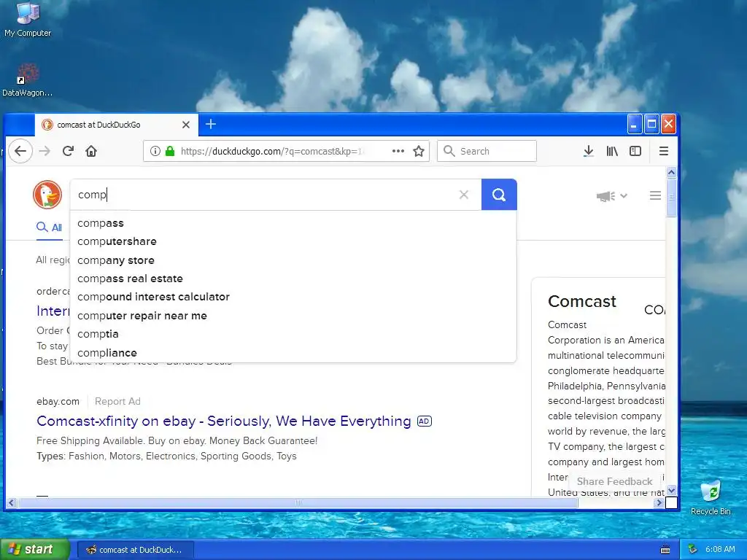Open the DataWagon desktop shortcut
This screenshot has width=747, height=560.
click(x=27, y=80)
